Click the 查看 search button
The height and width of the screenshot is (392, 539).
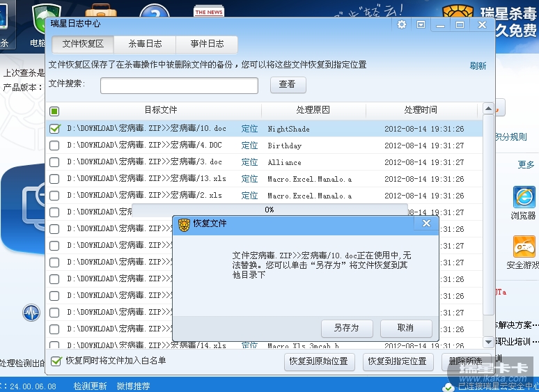pyautogui.click(x=288, y=84)
